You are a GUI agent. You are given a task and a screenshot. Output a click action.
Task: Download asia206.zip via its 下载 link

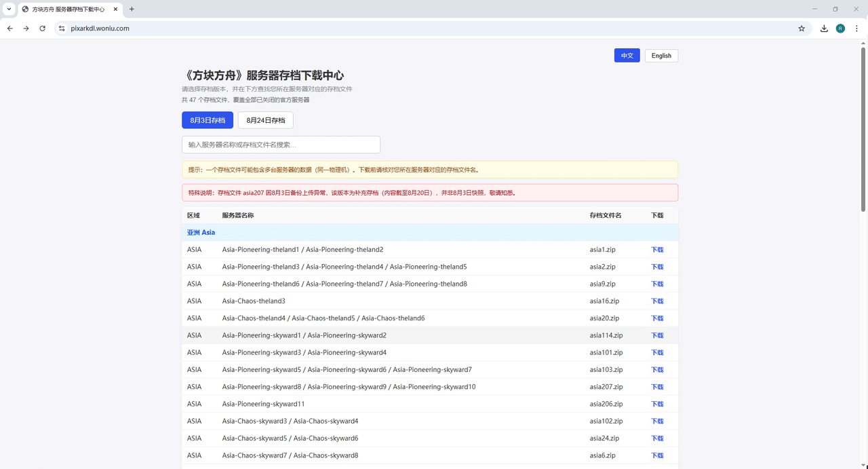point(657,404)
